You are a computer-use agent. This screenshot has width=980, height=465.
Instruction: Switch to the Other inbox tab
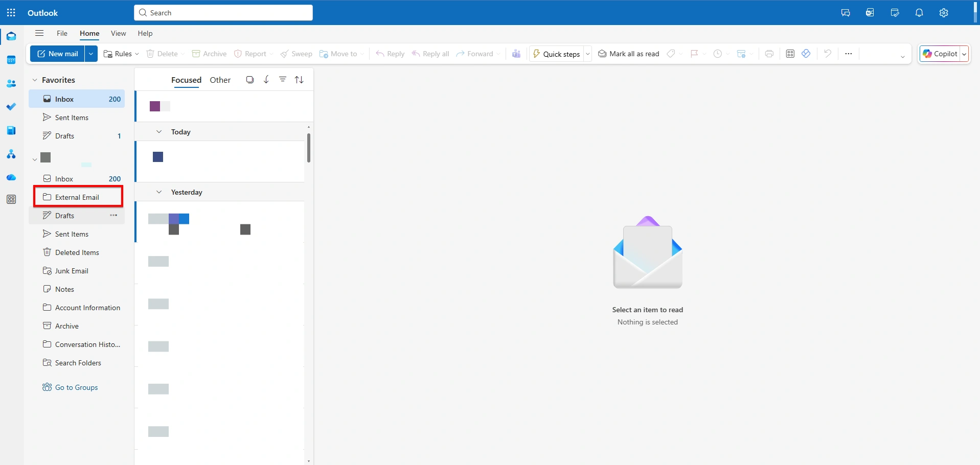(x=220, y=80)
